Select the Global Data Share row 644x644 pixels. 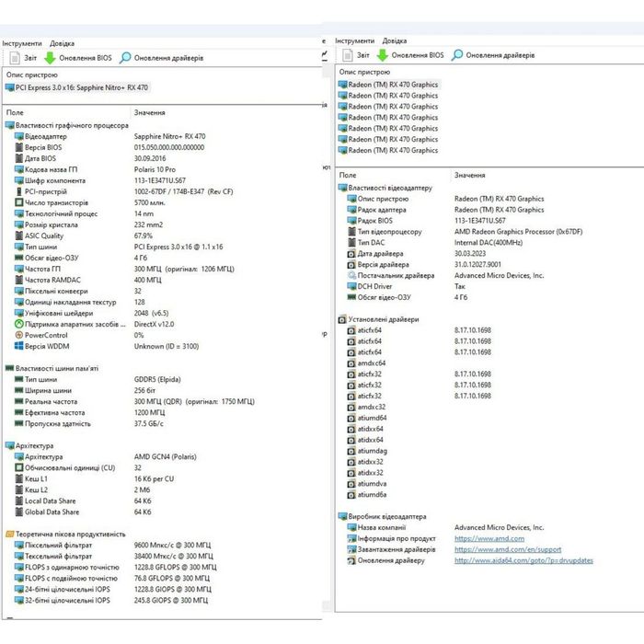(83, 512)
